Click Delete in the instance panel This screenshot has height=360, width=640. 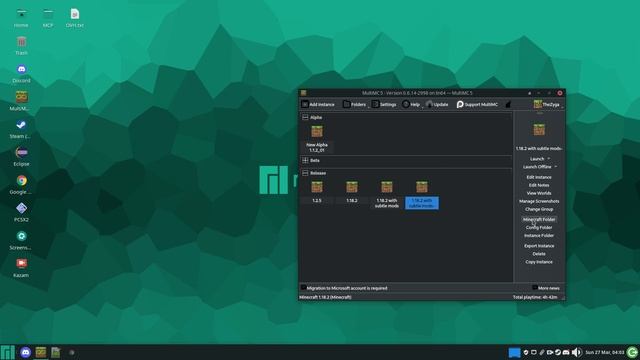coord(539,254)
